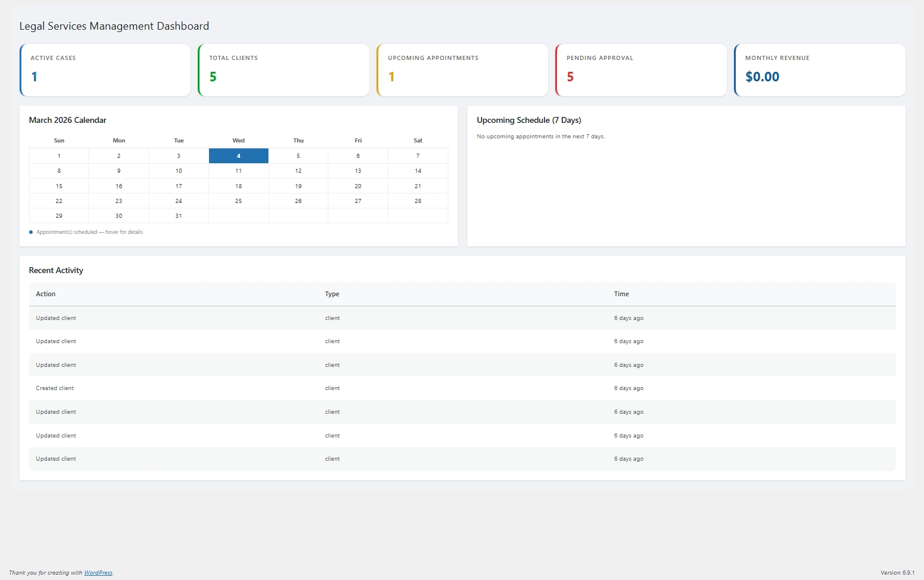Choose March 31 calendar cell
Viewport: 924px width, 580px height.
coord(179,216)
